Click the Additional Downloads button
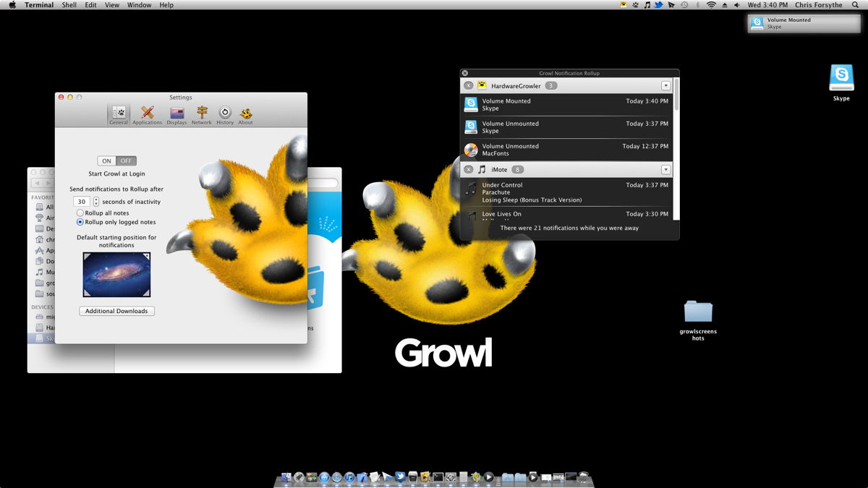868x488 pixels. tap(116, 311)
